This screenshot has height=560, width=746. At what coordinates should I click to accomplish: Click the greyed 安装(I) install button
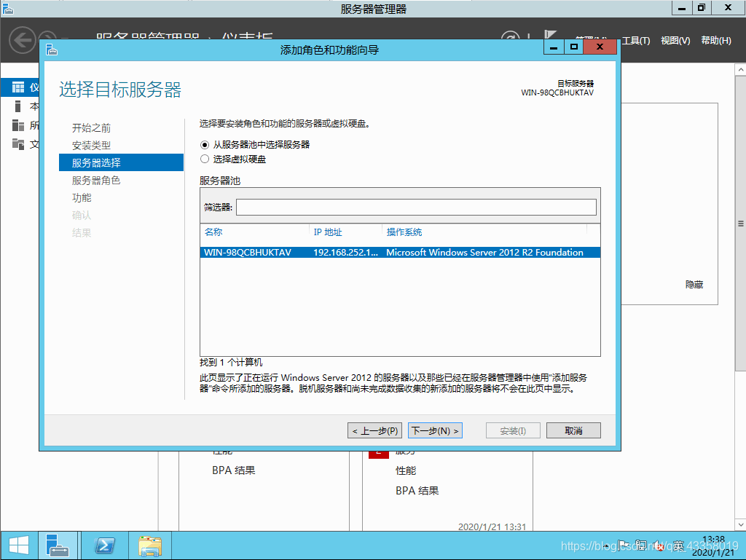(x=513, y=430)
